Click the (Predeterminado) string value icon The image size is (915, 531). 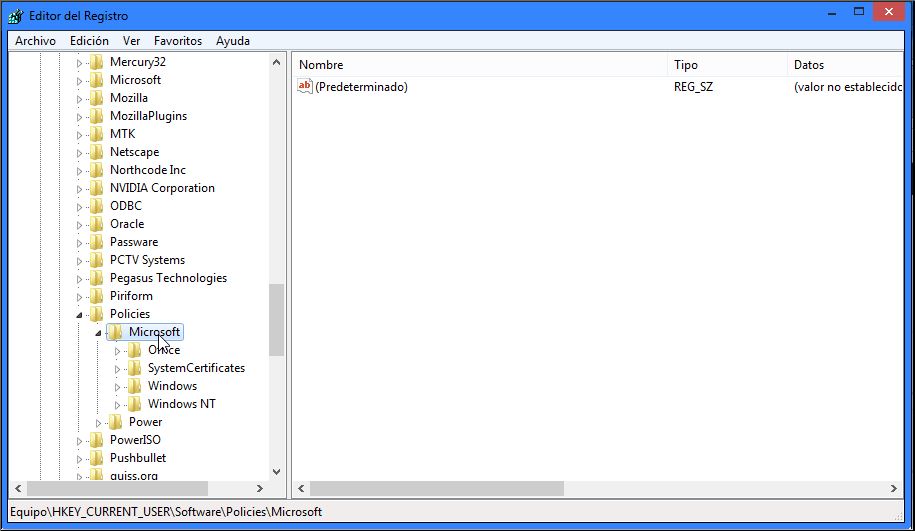coord(305,86)
